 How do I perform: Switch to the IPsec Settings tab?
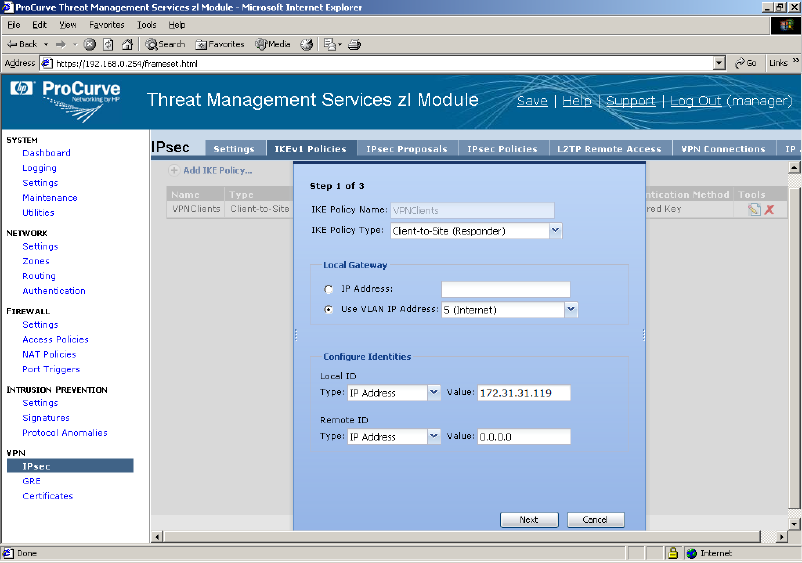coord(234,149)
